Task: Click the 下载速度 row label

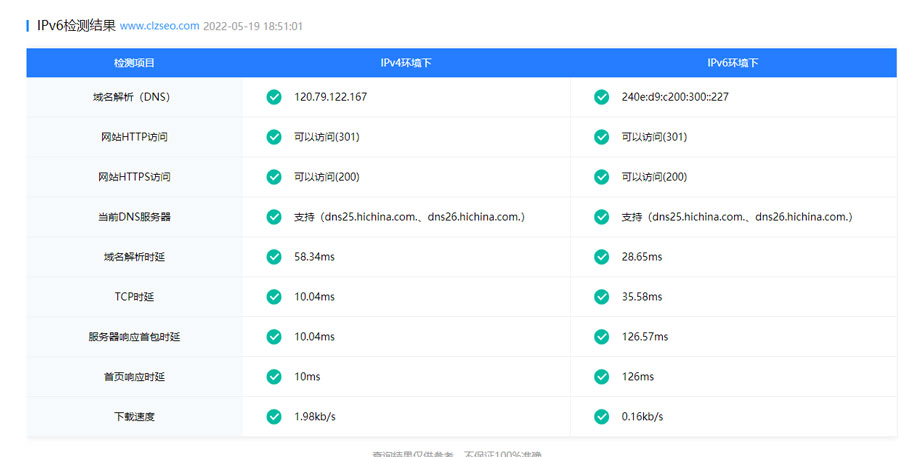Action: coord(134,417)
